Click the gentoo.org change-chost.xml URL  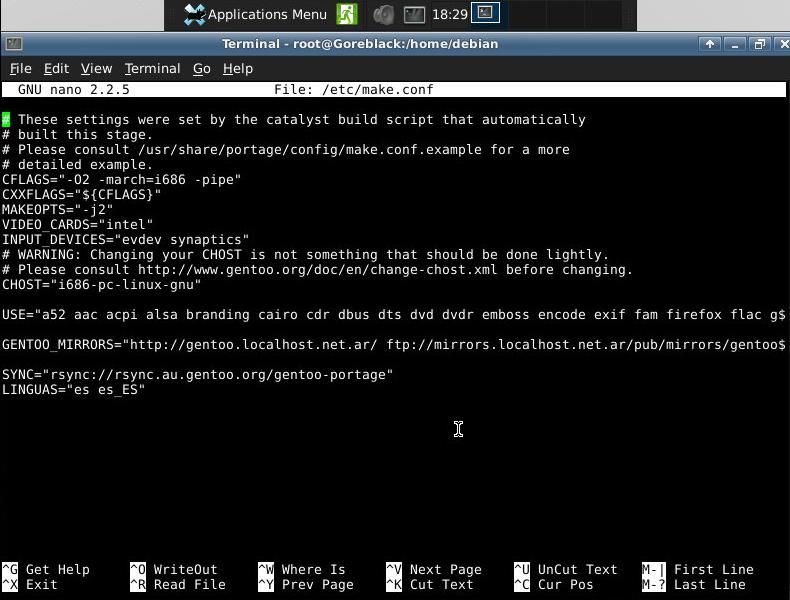(x=317, y=270)
